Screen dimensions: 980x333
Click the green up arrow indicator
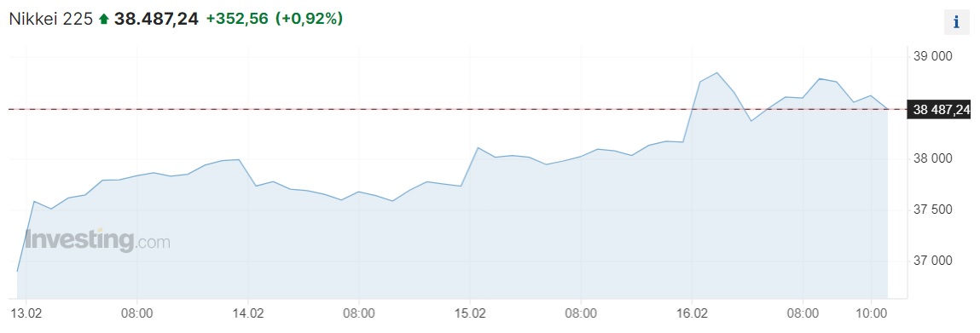104,20
